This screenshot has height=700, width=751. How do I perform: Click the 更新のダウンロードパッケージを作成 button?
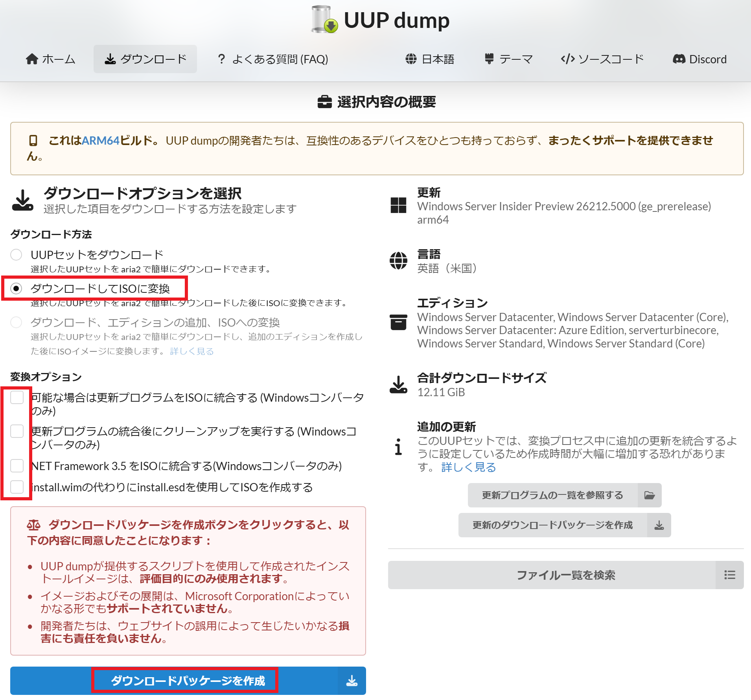[x=565, y=525]
